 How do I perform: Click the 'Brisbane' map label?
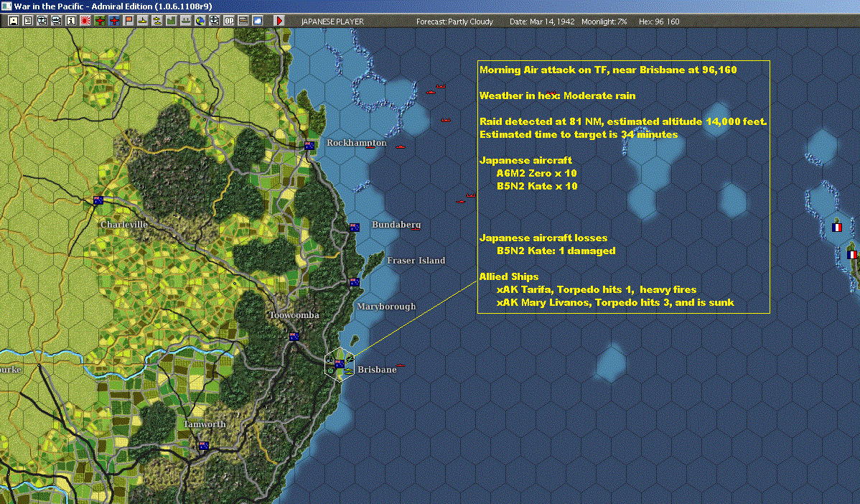click(x=377, y=369)
